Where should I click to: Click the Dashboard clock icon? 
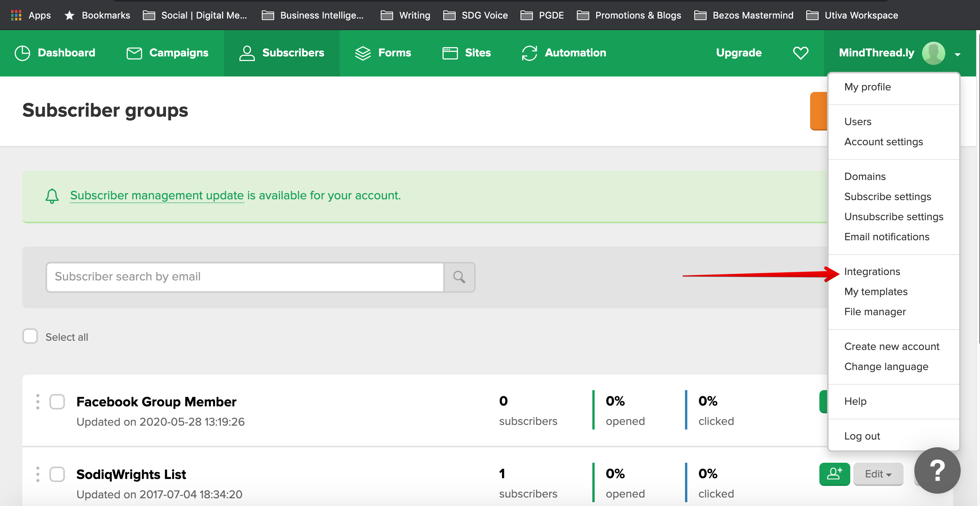(22, 53)
